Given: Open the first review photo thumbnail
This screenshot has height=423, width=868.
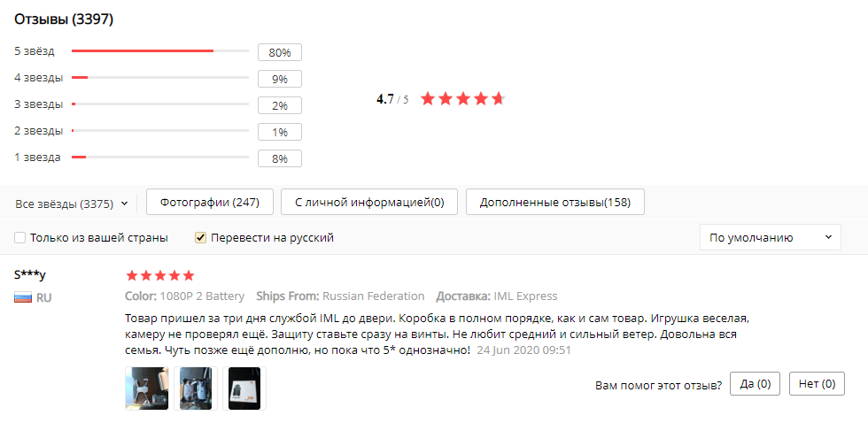Looking at the screenshot, I should click(147, 388).
